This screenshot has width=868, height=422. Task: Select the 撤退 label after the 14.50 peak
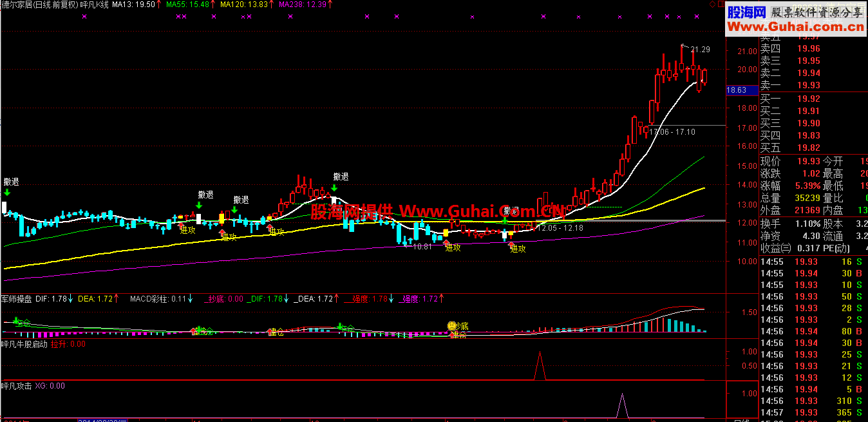coord(341,177)
